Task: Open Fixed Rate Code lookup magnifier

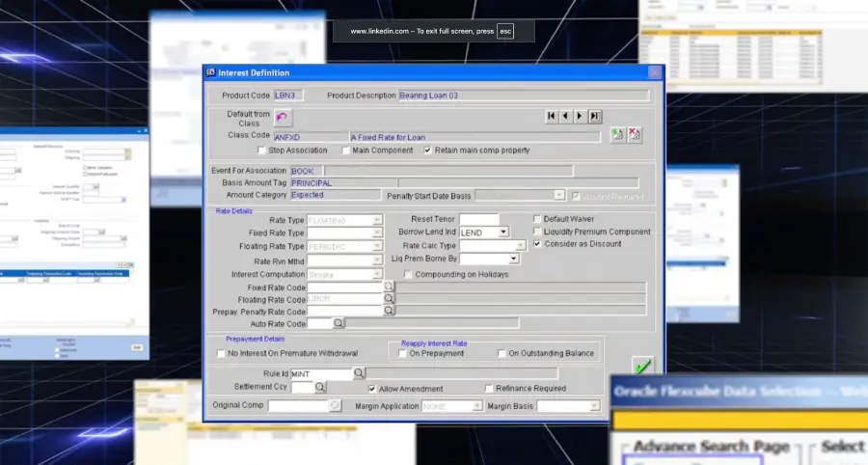Action: tap(389, 287)
